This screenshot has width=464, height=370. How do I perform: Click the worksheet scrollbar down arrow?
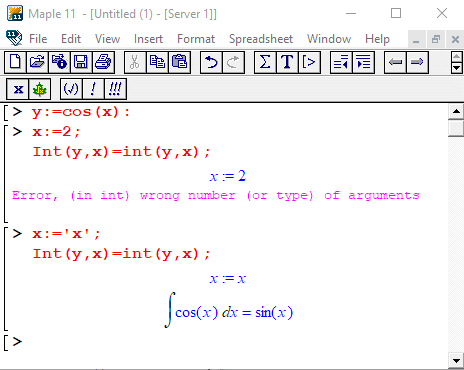click(456, 360)
